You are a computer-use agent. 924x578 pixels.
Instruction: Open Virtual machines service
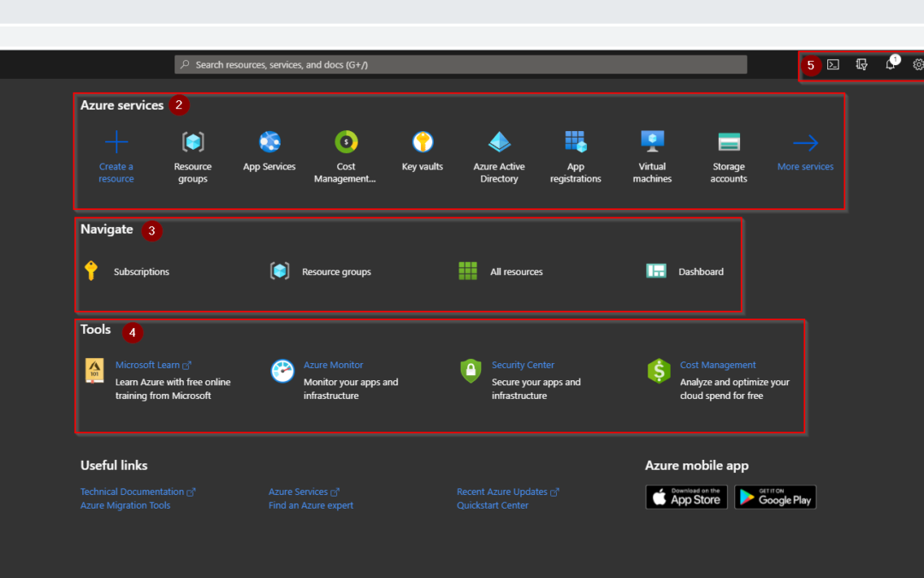(652, 142)
